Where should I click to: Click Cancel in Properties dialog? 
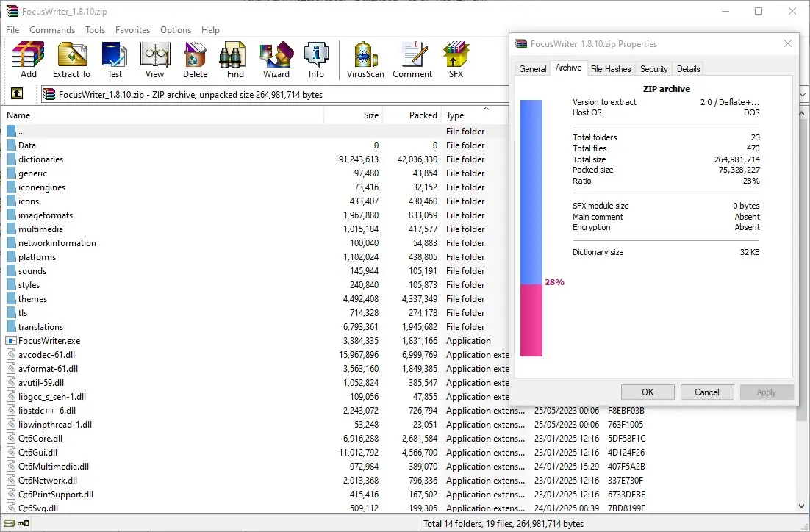point(706,392)
